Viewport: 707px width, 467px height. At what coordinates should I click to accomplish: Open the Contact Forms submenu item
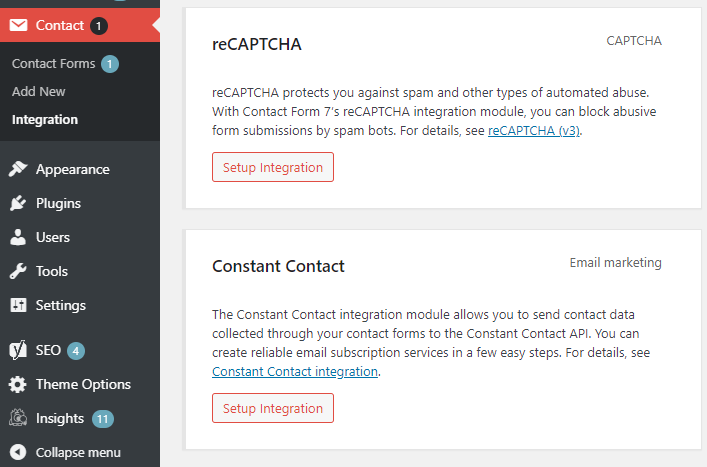(54, 64)
